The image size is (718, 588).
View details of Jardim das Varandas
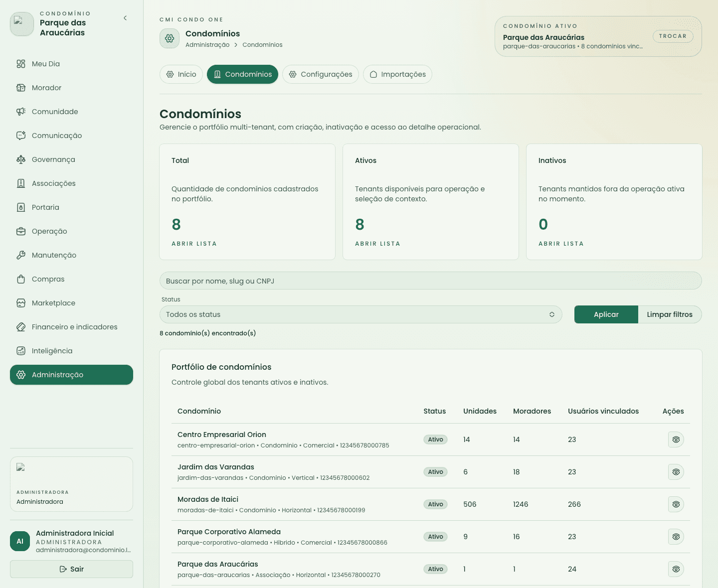point(676,472)
